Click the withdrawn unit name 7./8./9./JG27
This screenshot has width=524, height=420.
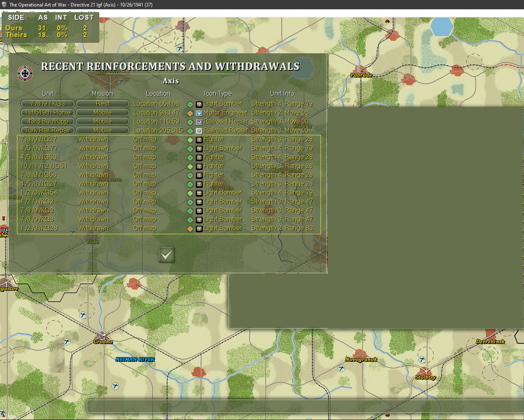pyautogui.click(x=39, y=139)
